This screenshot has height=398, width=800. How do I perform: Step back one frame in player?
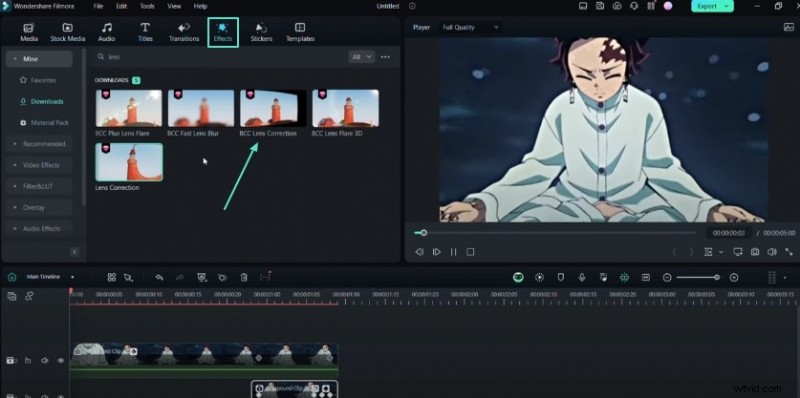(x=419, y=252)
